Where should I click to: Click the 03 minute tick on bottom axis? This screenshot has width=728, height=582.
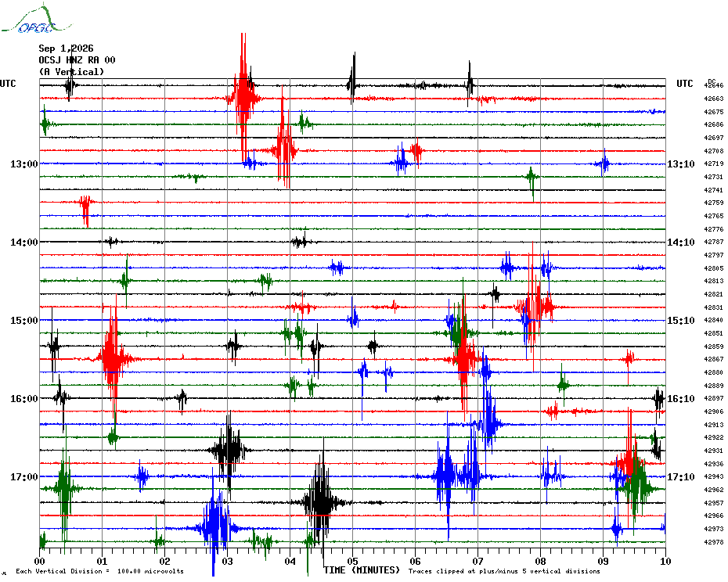pyautogui.click(x=227, y=562)
